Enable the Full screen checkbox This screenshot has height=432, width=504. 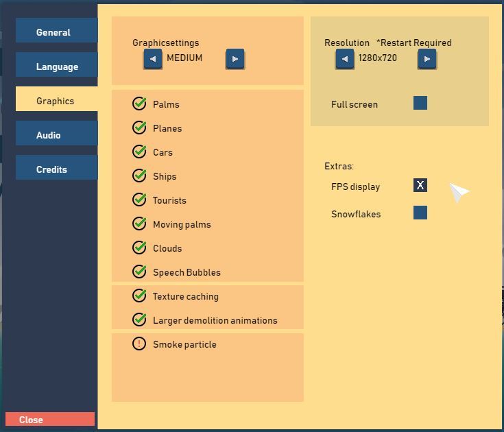point(420,103)
